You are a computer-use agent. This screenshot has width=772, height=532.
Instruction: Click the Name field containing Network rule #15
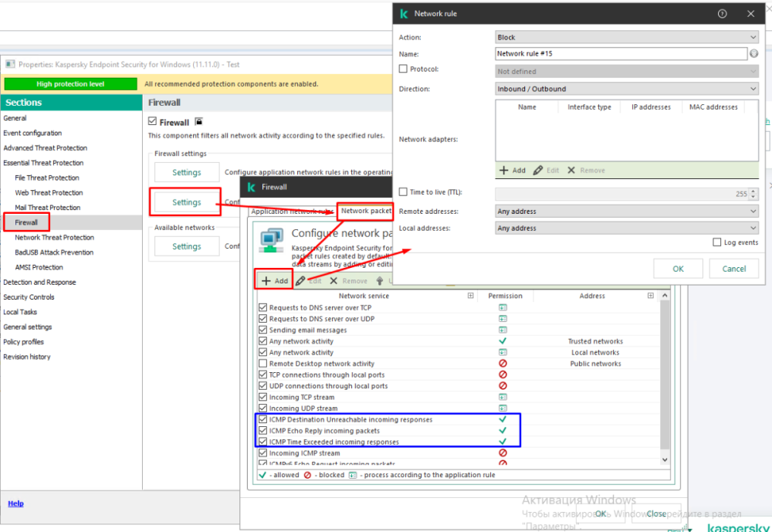(621, 54)
